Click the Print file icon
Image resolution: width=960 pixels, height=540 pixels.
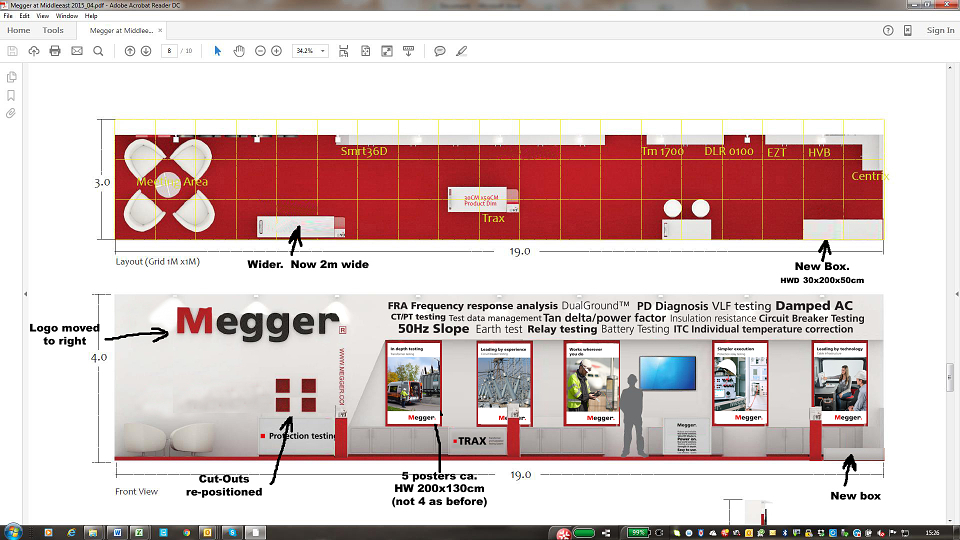[x=55, y=51]
